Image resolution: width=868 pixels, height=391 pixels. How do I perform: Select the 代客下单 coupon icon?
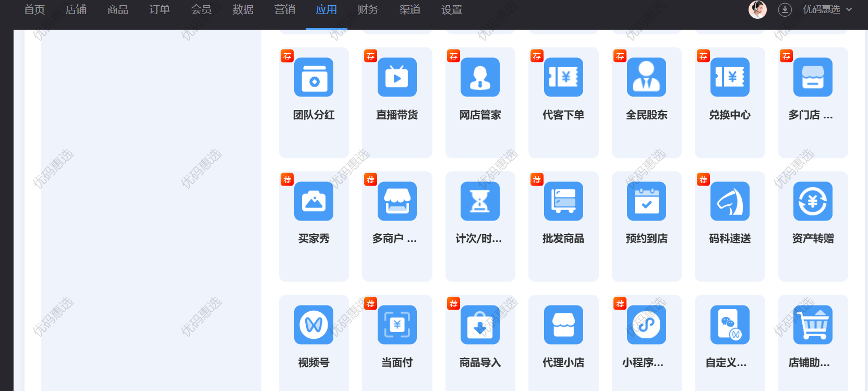coord(563,77)
